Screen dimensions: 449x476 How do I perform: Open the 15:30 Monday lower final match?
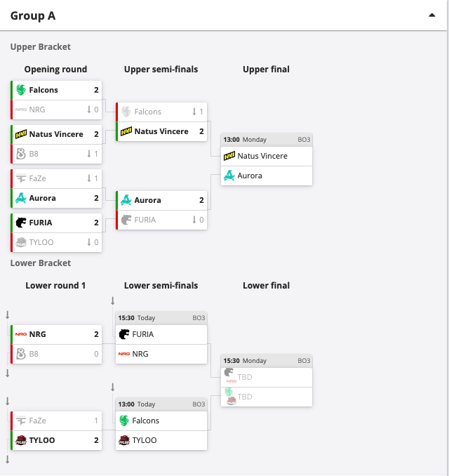pos(267,381)
